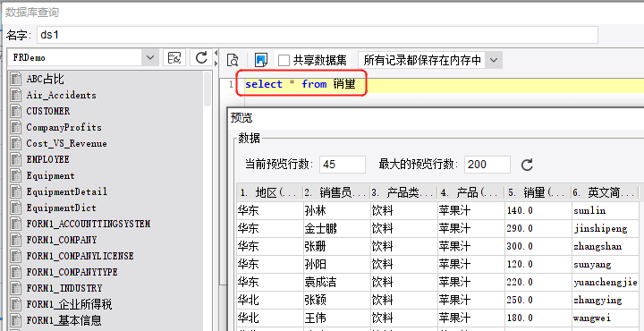Screen dimensions: 644x331
Task: Click the cell 袁成洁 in preview
Action: pos(337,282)
